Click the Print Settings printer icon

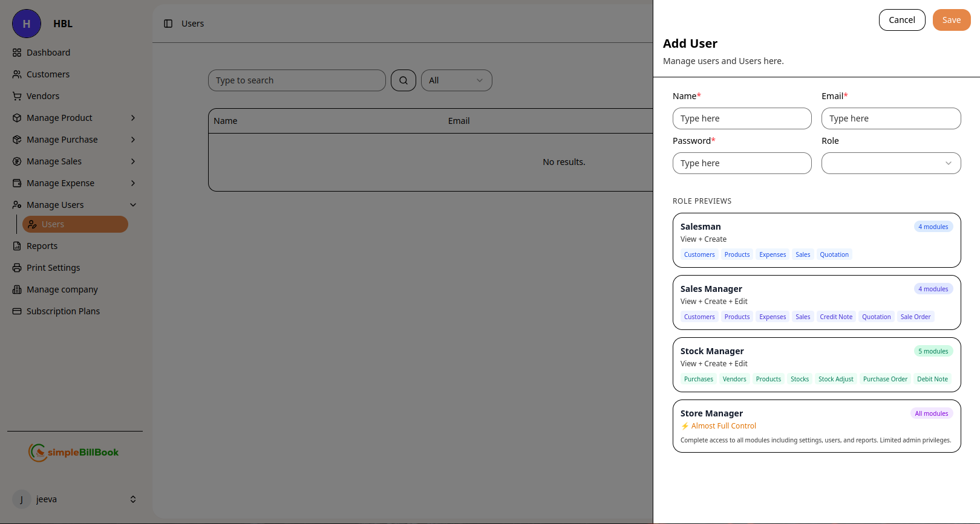click(17, 268)
